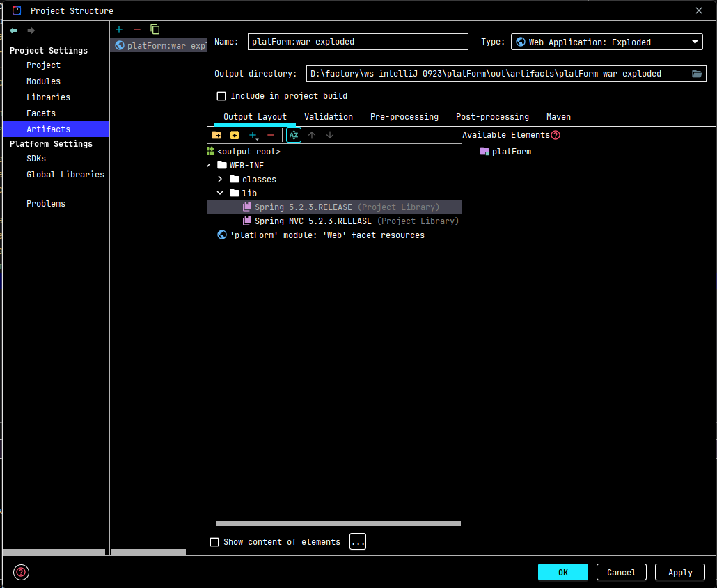Move the selected layout element up

[x=312, y=135]
